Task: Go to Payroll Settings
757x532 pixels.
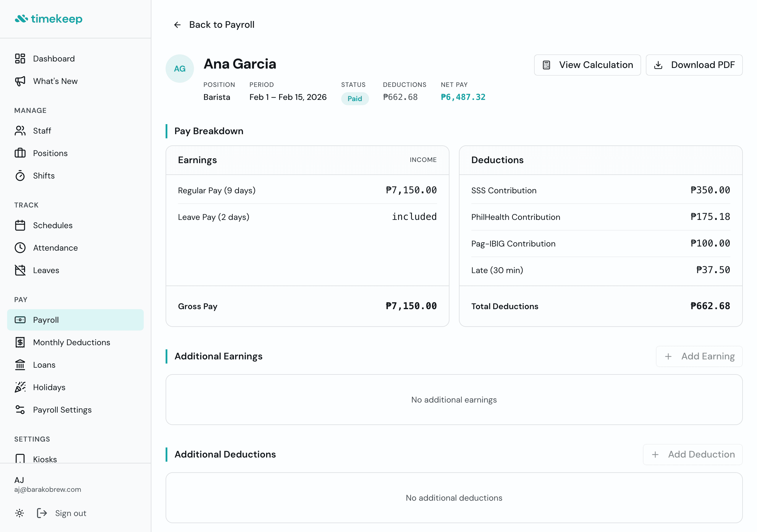Action: [62, 410]
